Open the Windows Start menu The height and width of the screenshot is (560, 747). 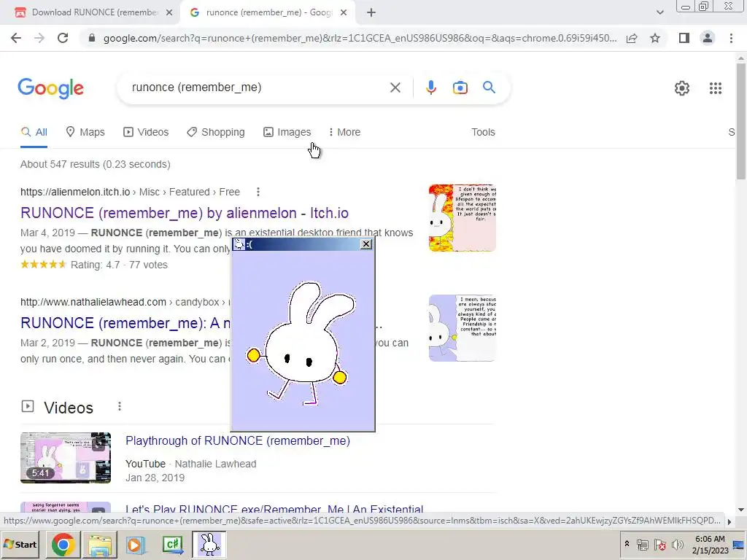[20, 544]
